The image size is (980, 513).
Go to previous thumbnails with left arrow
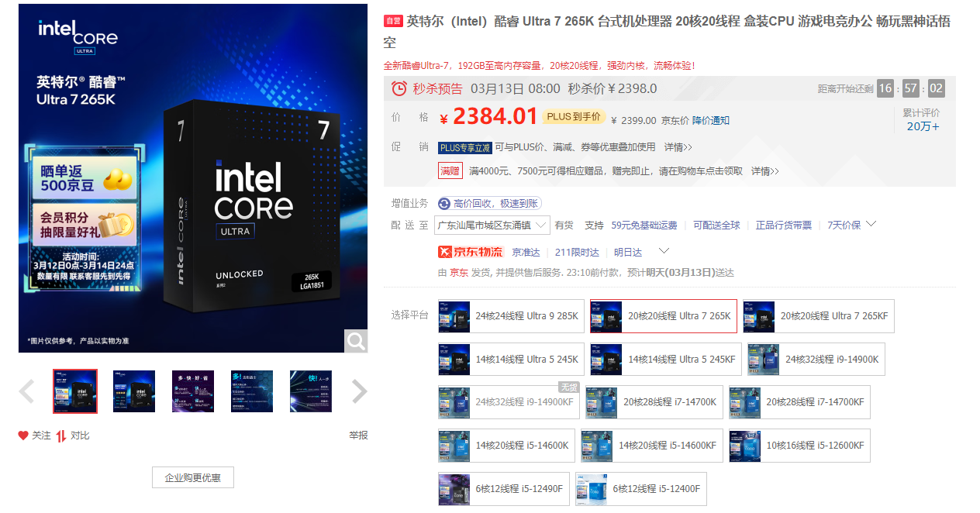tap(26, 391)
